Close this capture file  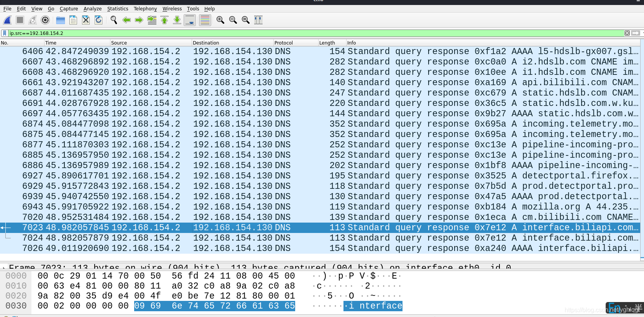pyautogui.click(x=86, y=20)
